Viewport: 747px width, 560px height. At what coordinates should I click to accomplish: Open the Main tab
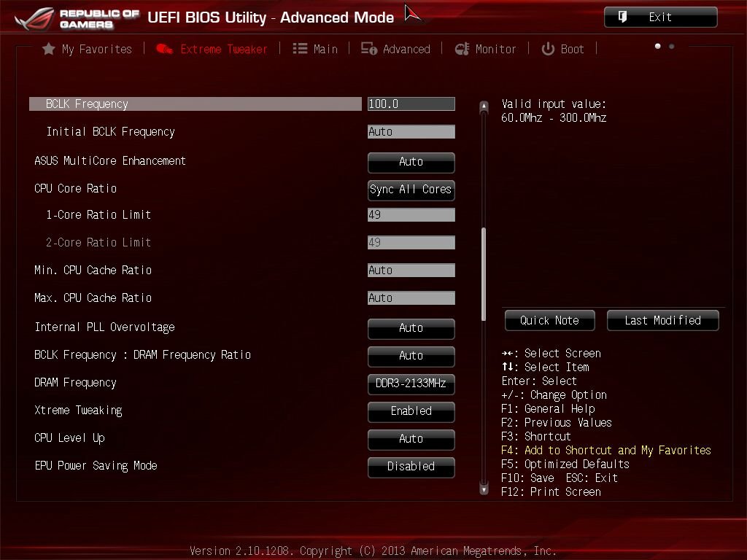click(x=315, y=49)
